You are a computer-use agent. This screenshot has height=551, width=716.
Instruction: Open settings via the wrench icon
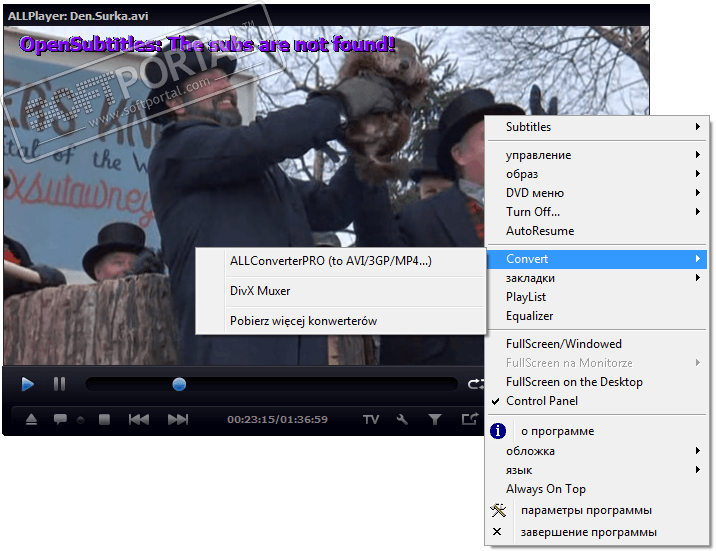(x=402, y=419)
